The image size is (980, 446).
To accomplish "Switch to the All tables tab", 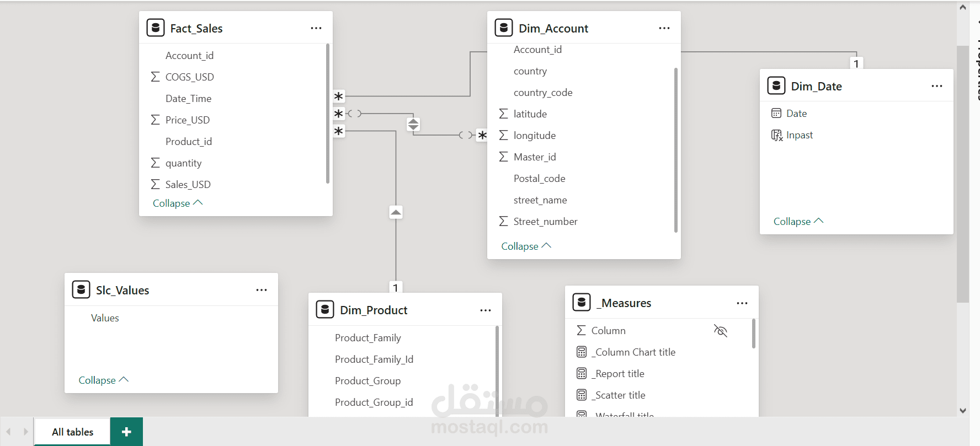I will point(72,432).
